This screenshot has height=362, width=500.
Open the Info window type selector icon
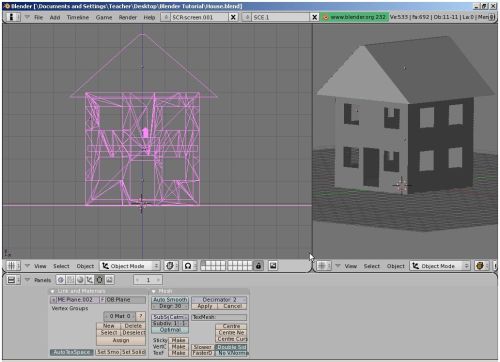click(12, 17)
